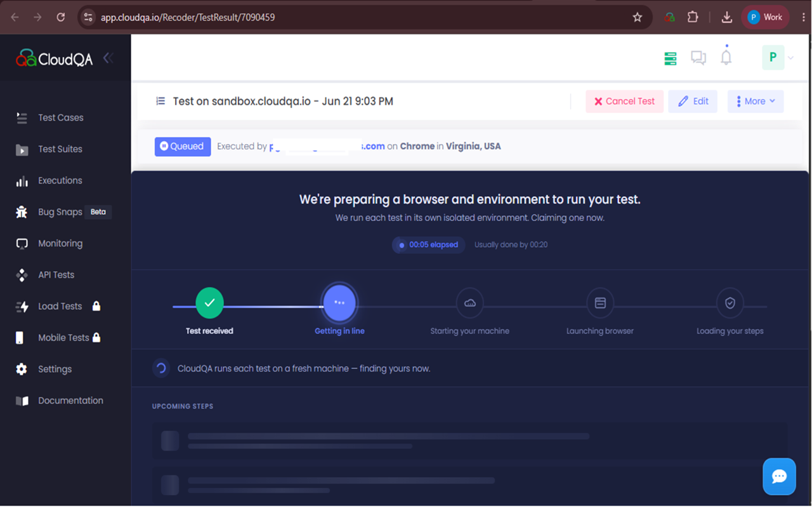The image size is (812, 508).
Task: Open the chat messages icon in header
Action: (x=698, y=58)
